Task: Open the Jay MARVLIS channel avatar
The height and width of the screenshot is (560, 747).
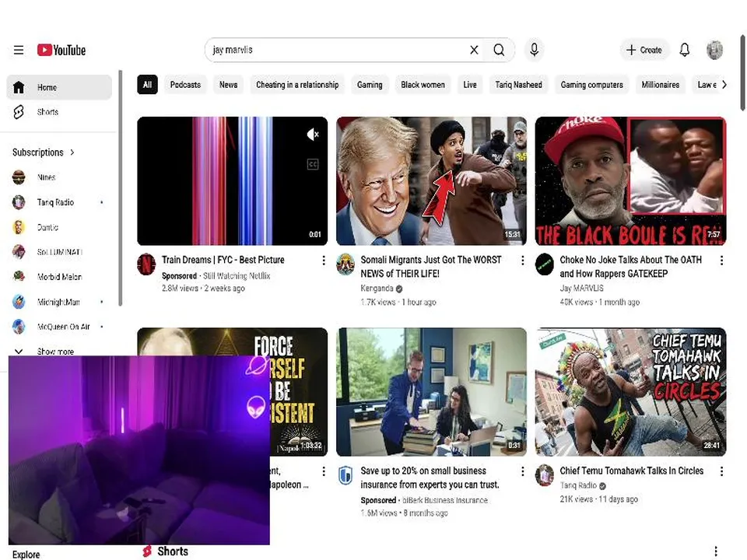Action: 545,264
